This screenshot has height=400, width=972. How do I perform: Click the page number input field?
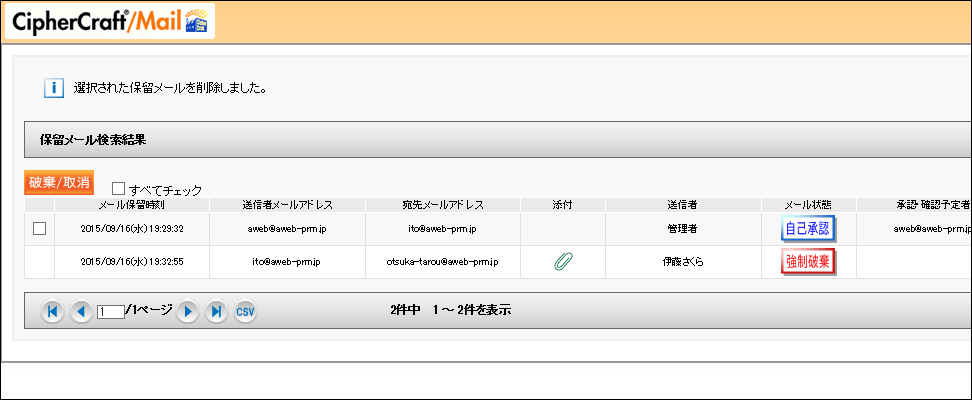pos(110,312)
